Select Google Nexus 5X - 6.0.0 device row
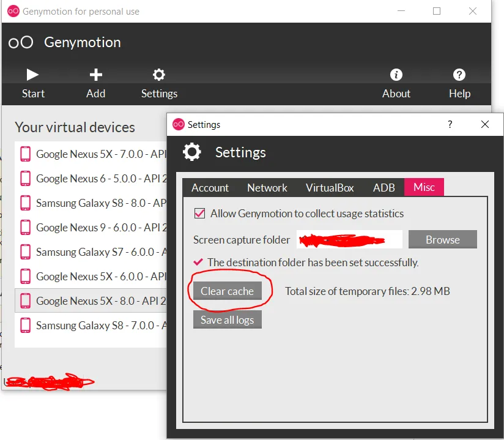The image size is (504, 440). [x=91, y=276]
